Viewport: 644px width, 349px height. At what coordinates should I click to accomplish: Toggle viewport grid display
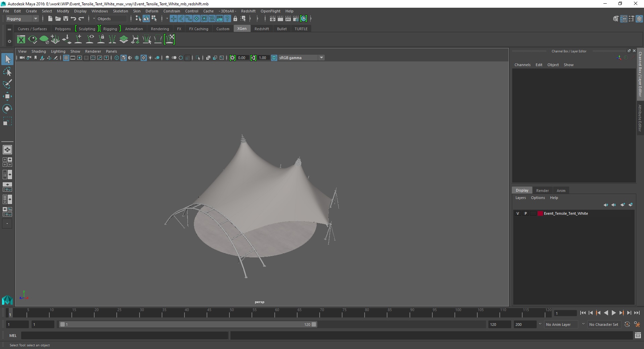[x=66, y=58]
